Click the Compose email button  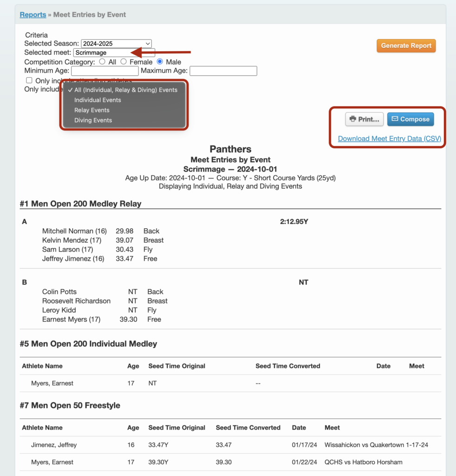[x=410, y=119]
